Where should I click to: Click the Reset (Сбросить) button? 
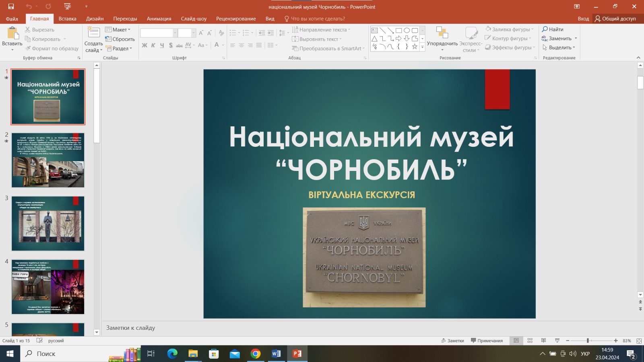120,39
